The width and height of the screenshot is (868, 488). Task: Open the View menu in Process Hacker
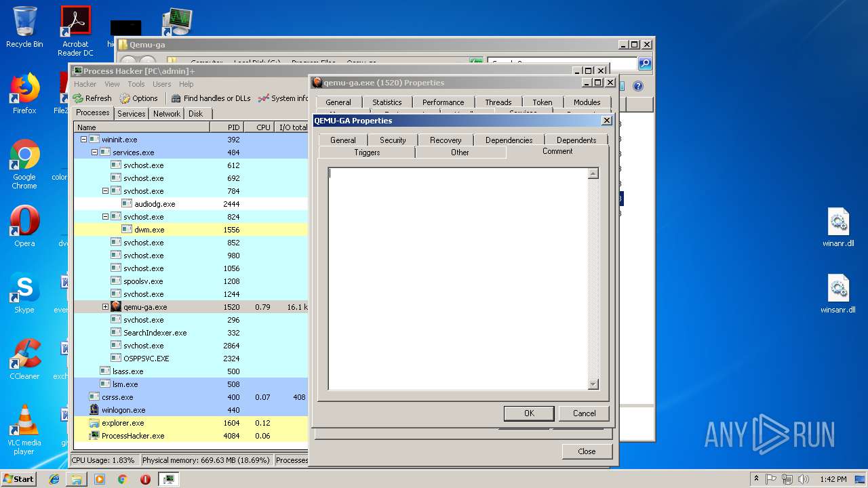click(112, 84)
